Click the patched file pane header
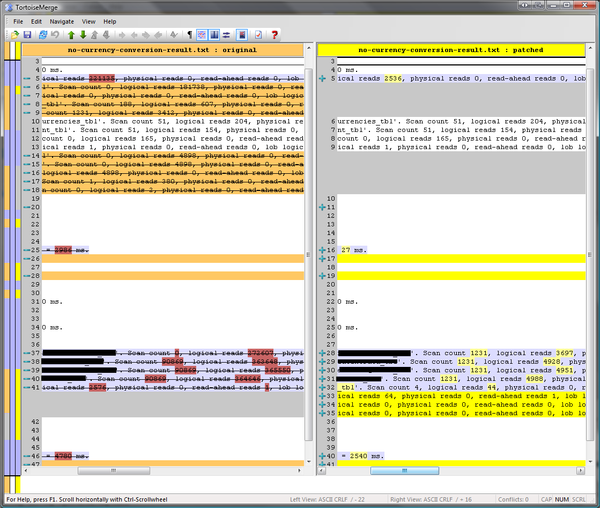The height and width of the screenshot is (508, 600). pyautogui.click(x=451, y=50)
